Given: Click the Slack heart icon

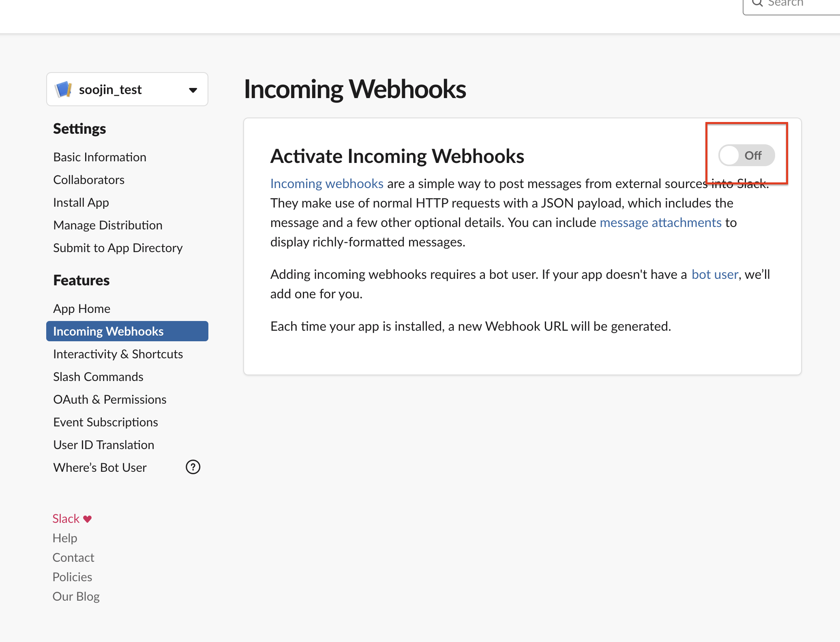Looking at the screenshot, I should coord(87,519).
